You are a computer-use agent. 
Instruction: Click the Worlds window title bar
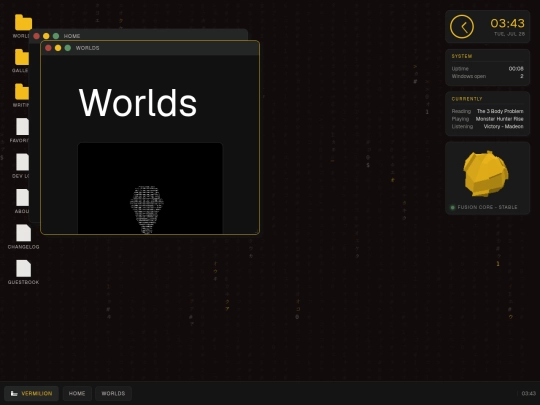pos(150,48)
